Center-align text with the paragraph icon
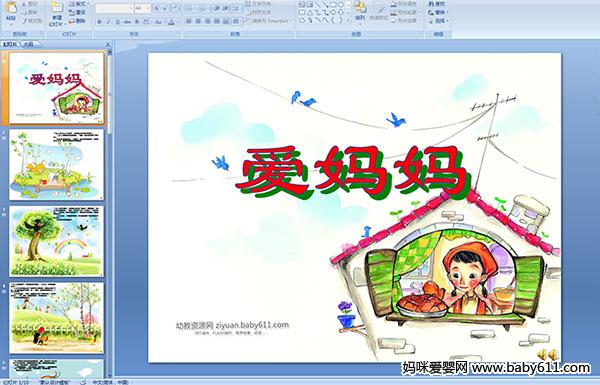 tap(198, 21)
